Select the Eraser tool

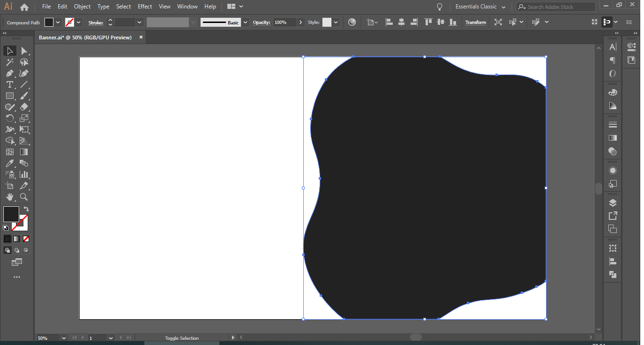(x=24, y=107)
